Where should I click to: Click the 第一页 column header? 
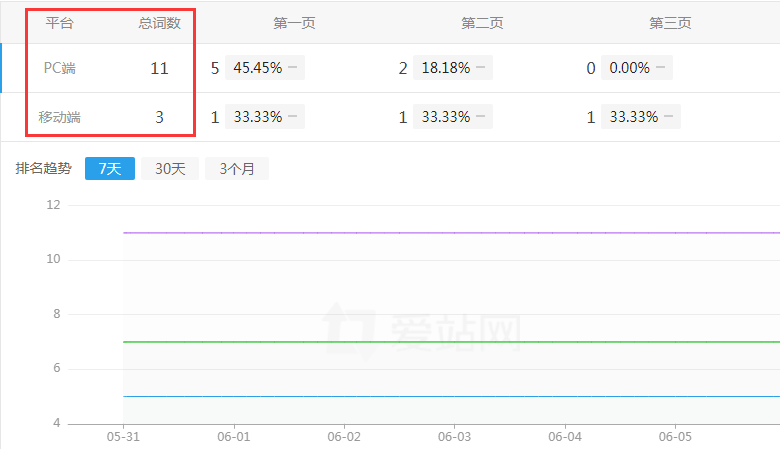click(x=294, y=23)
